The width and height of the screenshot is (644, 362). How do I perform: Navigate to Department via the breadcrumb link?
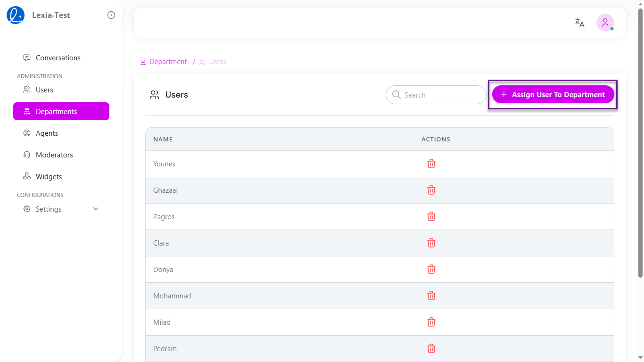pos(168,62)
